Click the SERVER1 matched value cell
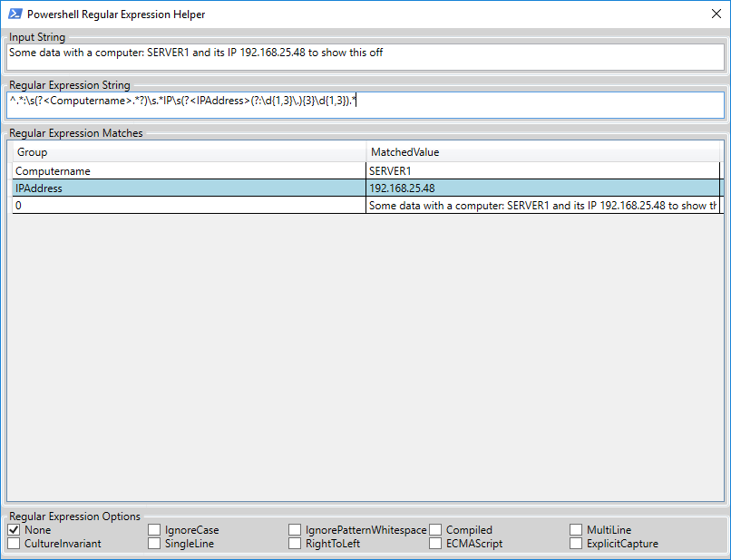This screenshot has width=731, height=560. point(542,170)
